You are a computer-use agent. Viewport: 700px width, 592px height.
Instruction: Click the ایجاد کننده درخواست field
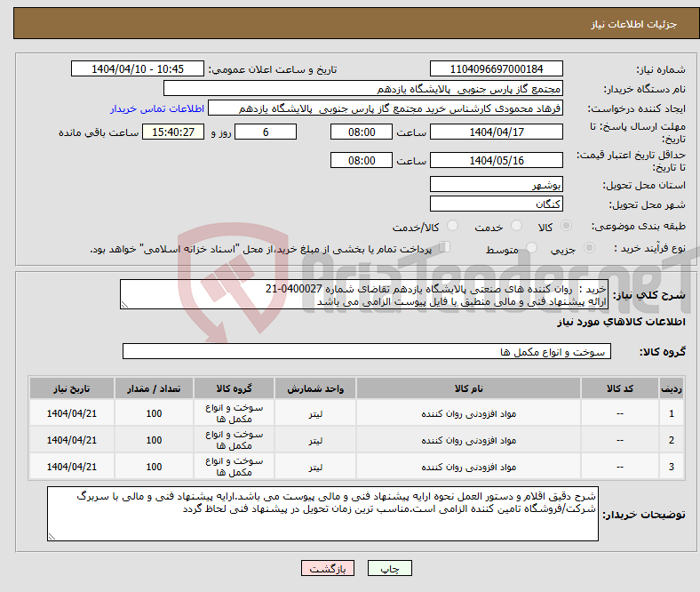(386, 108)
